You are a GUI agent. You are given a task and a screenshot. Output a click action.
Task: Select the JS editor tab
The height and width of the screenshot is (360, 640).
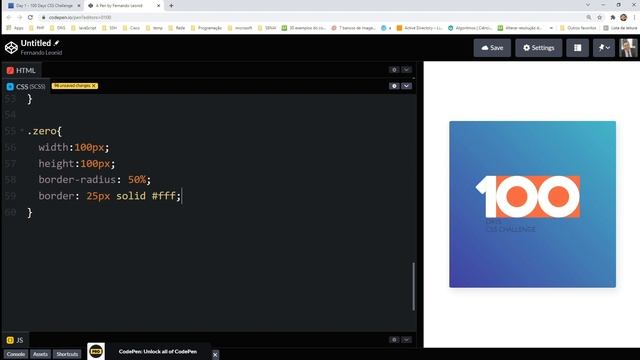pyautogui.click(x=15, y=340)
